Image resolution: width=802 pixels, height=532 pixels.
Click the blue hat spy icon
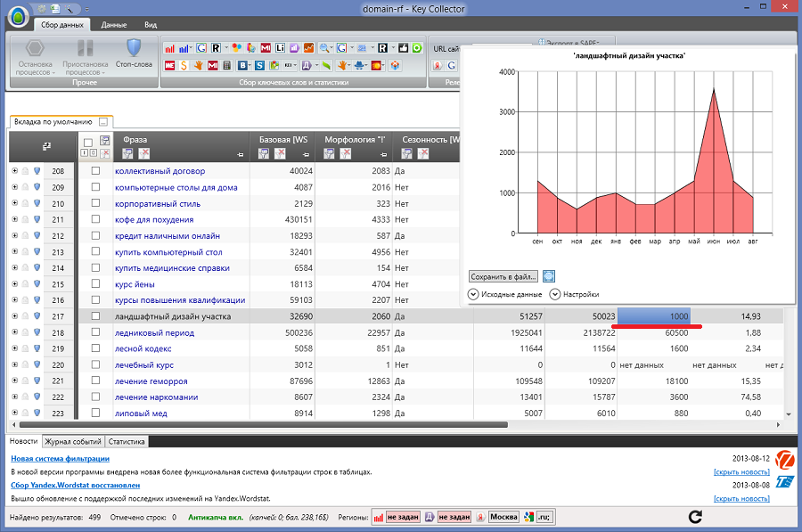pyautogui.click(x=360, y=65)
